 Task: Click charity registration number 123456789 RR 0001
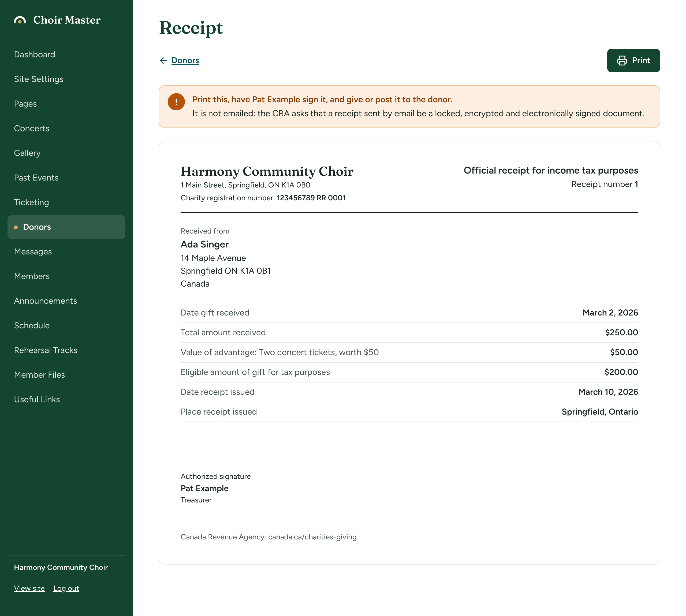(x=311, y=198)
